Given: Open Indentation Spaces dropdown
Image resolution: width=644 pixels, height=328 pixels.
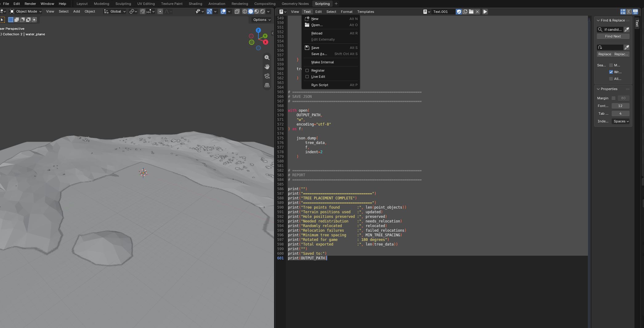Looking at the screenshot, I should pos(621,121).
